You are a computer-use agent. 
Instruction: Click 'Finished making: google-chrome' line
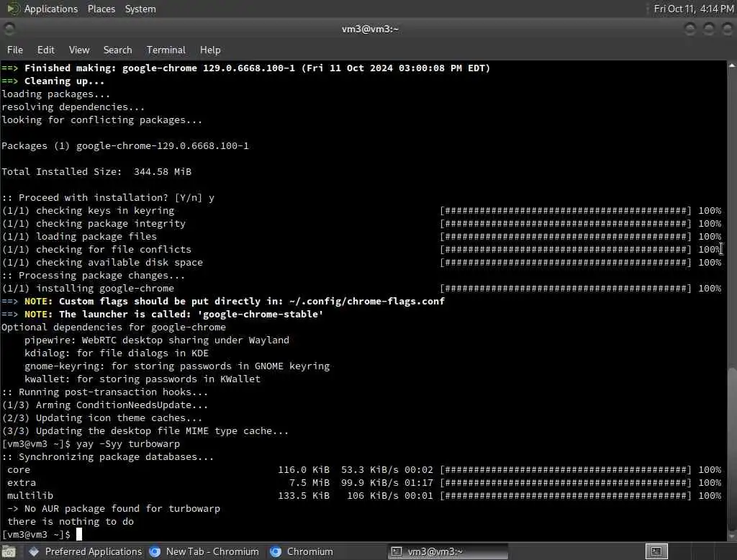pyautogui.click(x=246, y=68)
